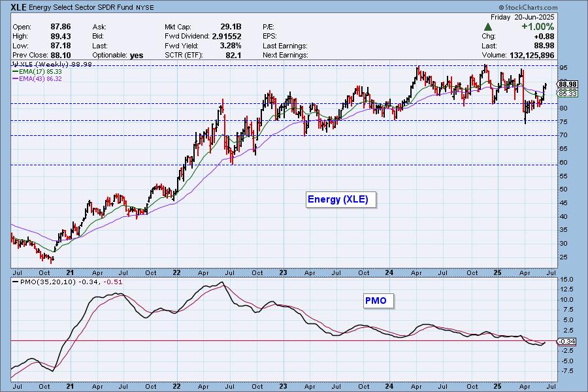Click the Next Earnings label

click(x=286, y=55)
